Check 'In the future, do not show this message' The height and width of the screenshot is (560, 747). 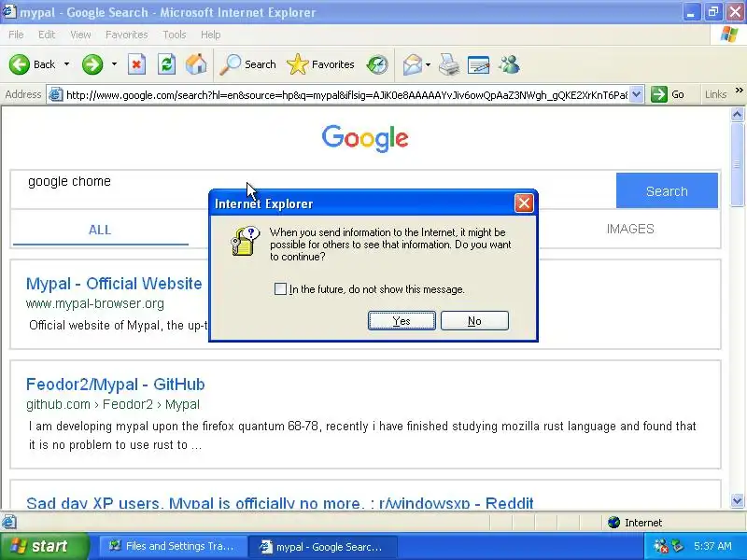[x=280, y=289]
